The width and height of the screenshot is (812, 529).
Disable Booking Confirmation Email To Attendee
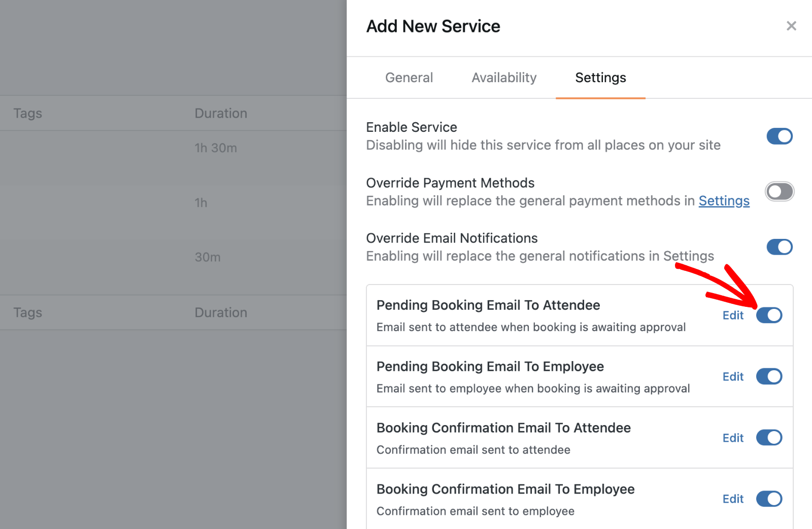click(x=769, y=437)
